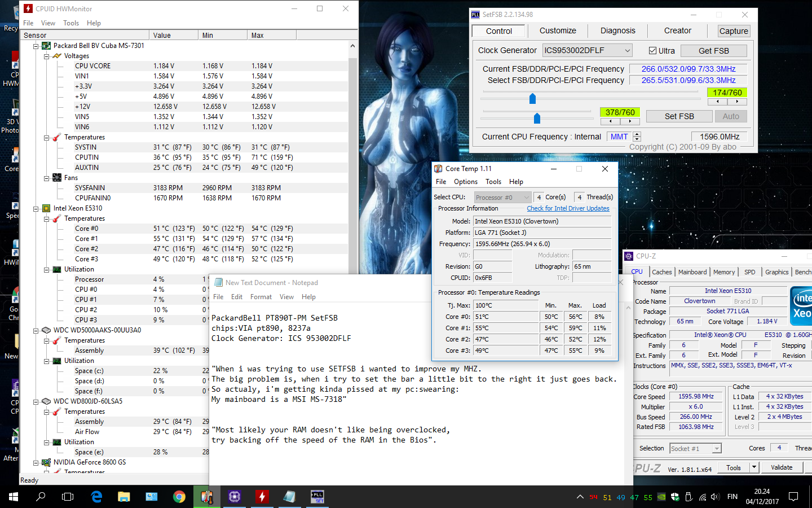Click the thermometer icon under Packard Bell
Image resolution: width=812 pixels, height=508 pixels.
[x=57, y=137]
